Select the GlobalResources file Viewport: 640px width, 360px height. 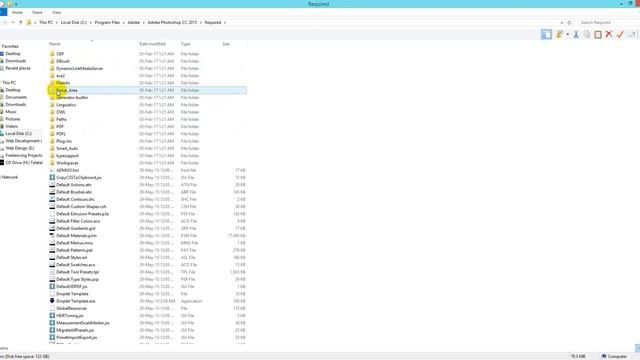pos(71,308)
